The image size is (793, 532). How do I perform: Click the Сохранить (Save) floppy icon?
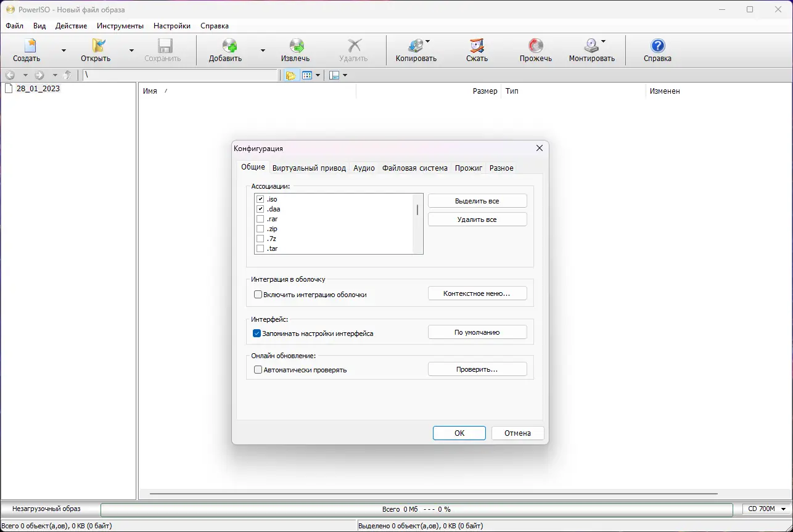pyautogui.click(x=164, y=46)
